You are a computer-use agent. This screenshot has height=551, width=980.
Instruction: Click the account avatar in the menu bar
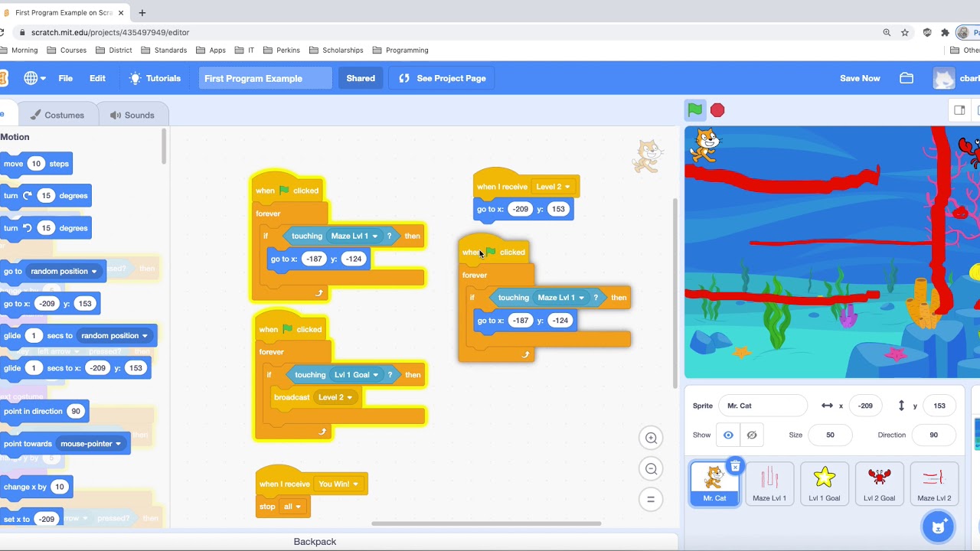pos(944,78)
